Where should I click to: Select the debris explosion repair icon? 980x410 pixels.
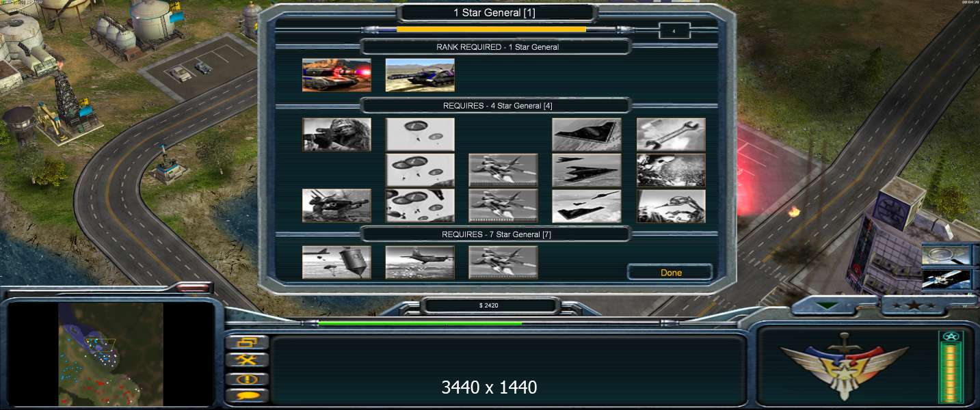pos(671,170)
